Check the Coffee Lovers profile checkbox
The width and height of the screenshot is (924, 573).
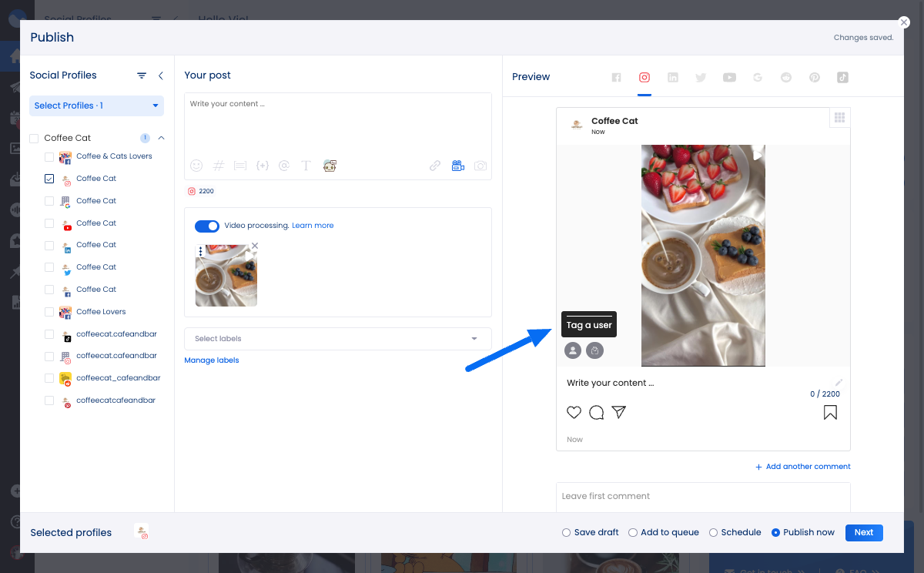click(x=49, y=312)
